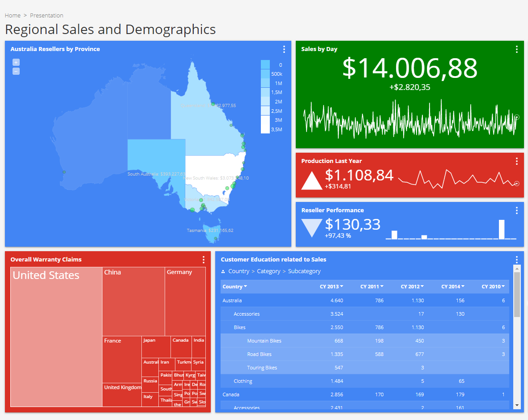Click the map zoom in plus button
The width and height of the screenshot is (528, 420).
16,63
